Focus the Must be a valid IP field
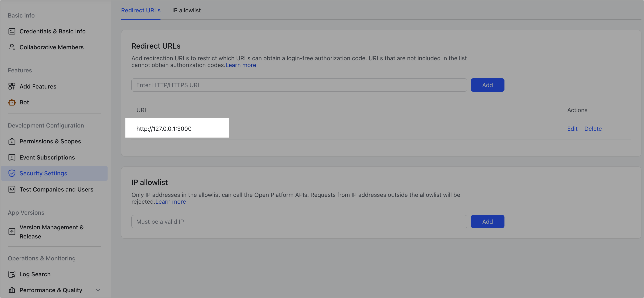Viewport: 644px width, 298px height. click(299, 222)
